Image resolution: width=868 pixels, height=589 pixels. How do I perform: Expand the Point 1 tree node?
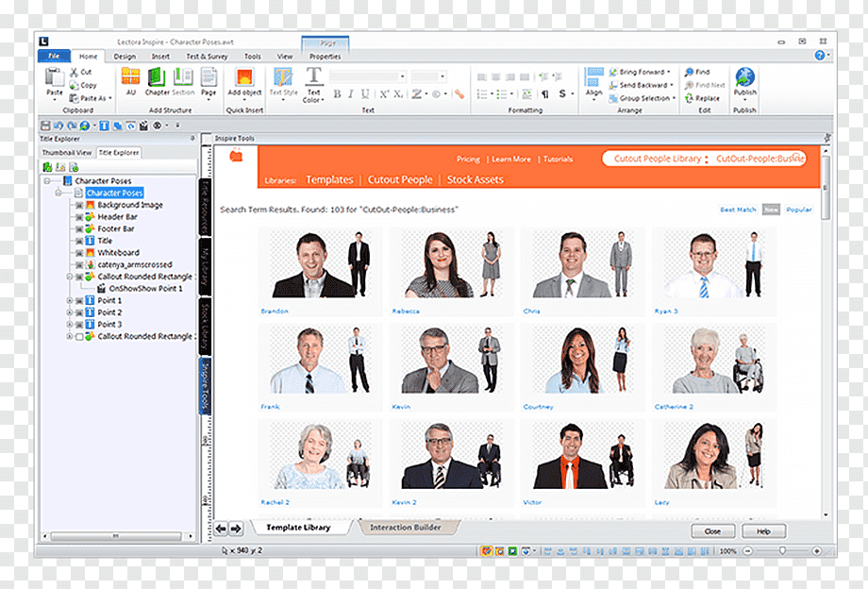point(70,300)
